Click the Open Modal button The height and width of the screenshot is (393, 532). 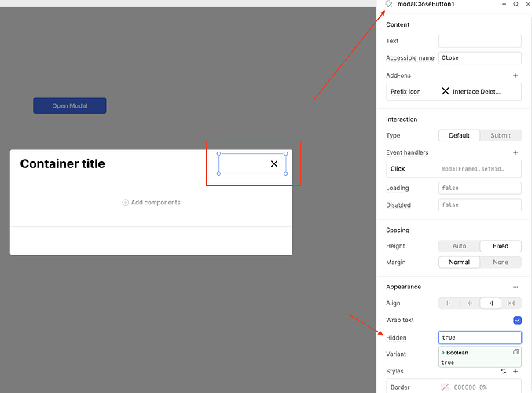click(x=70, y=105)
